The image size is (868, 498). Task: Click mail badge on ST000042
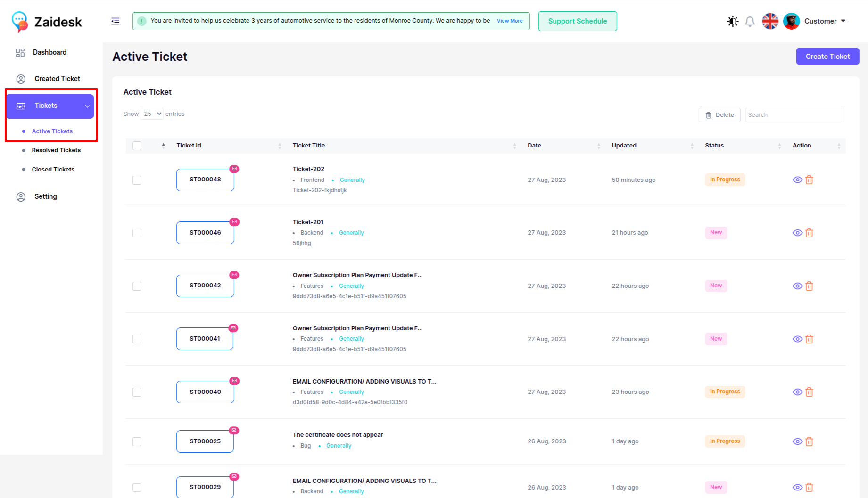[x=234, y=275]
